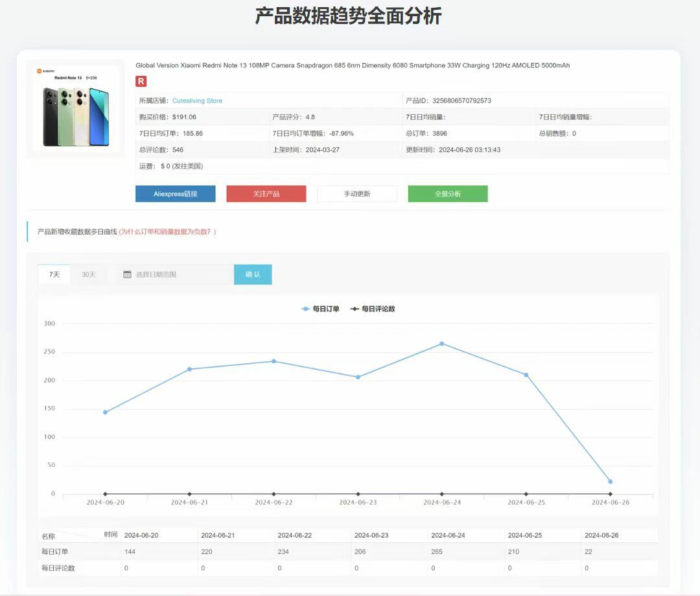Click the 2024-06-22 orders data point
The height and width of the screenshot is (596, 700).
coord(274,361)
